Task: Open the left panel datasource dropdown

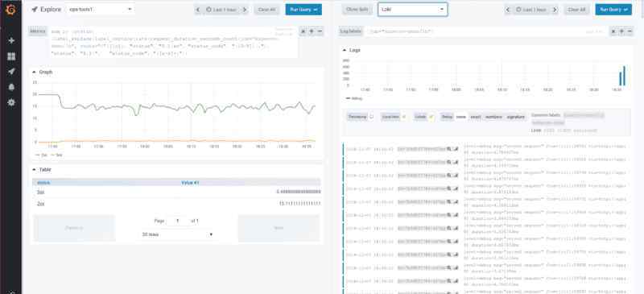Action: 100,9
